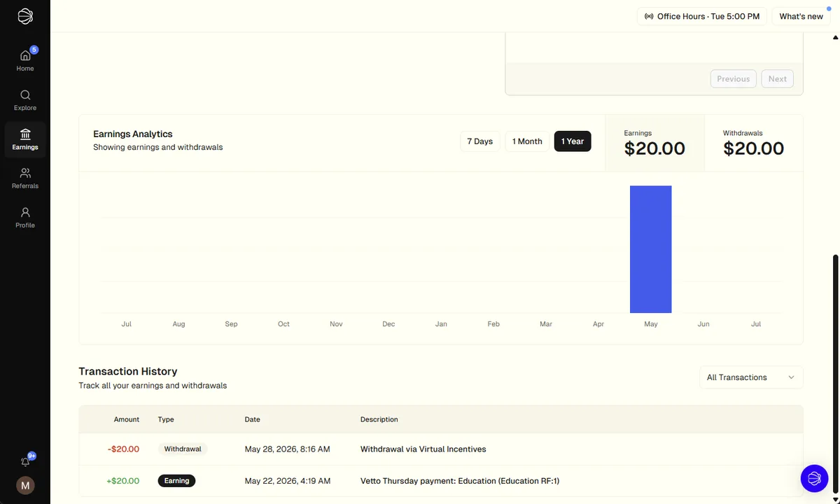Click the Office Hours broadcast icon
This screenshot has width=840, height=504.
click(x=648, y=16)
